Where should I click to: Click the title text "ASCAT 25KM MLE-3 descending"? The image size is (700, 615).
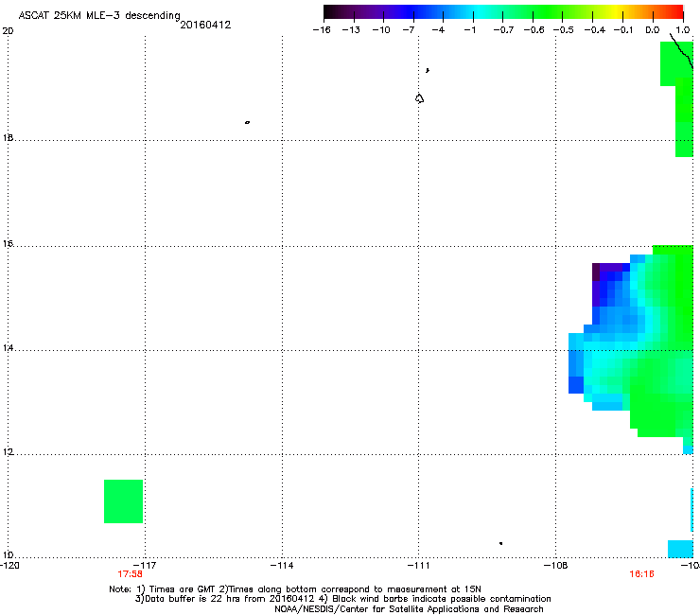coord(99,16)
